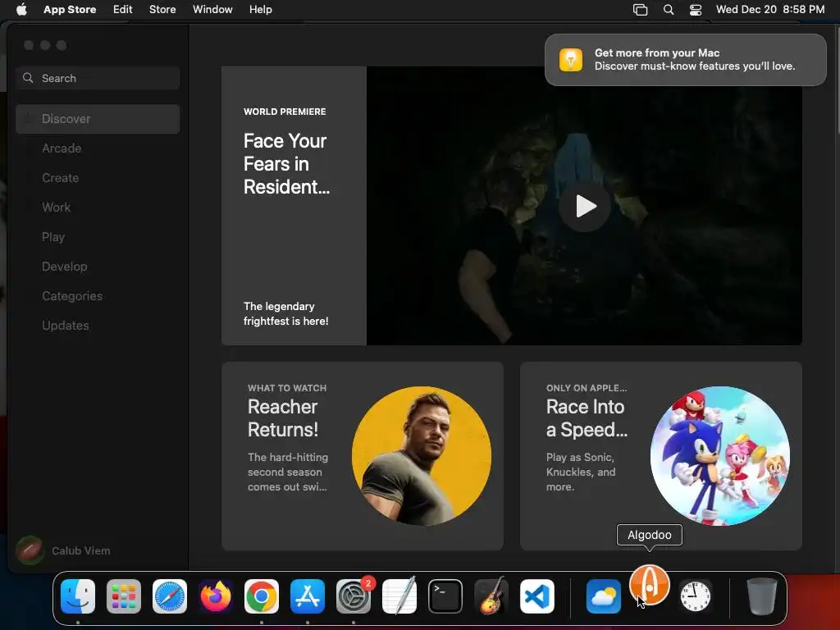Switch to the Play section

tap(98, 237)
